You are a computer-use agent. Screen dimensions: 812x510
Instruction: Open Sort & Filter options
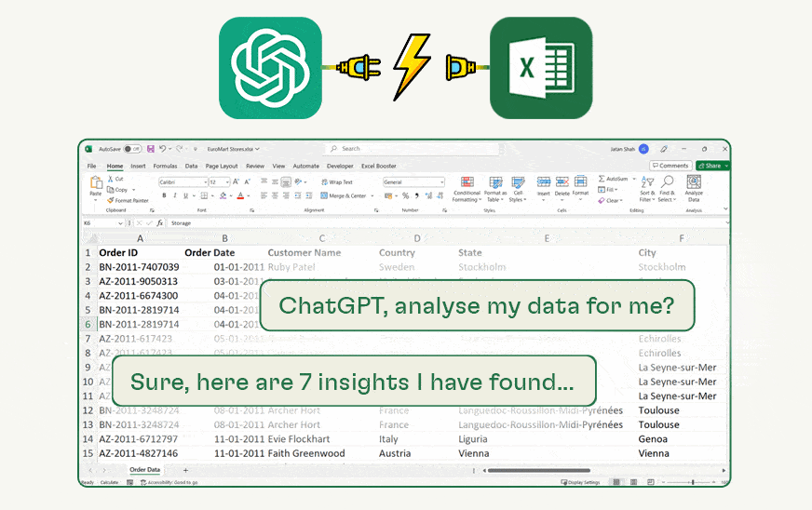(x=646, y=187)
